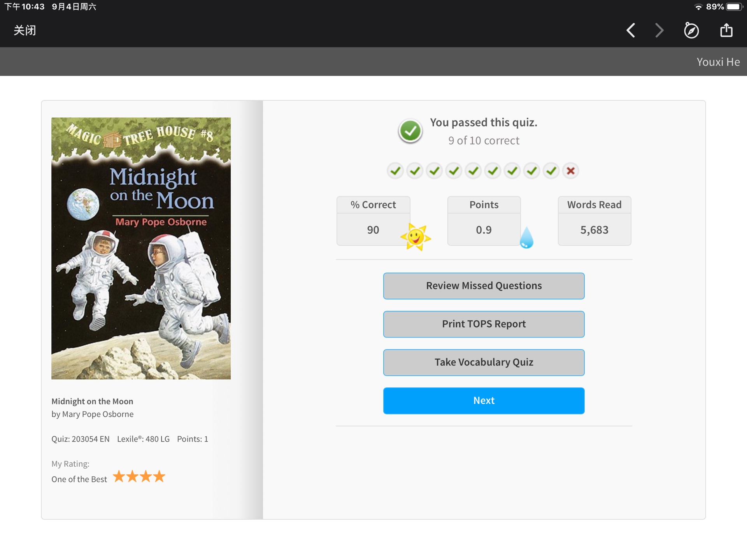The width and height of the screenshot is (747, 560).
Task: Click the blue water drop icon
Action: point(526,237)
